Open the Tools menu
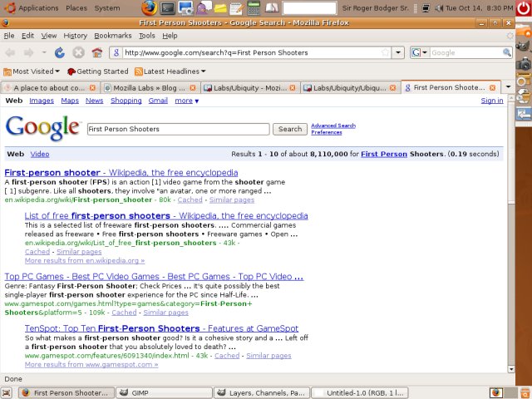The image size is (532, 399). [x=147, y=36]
